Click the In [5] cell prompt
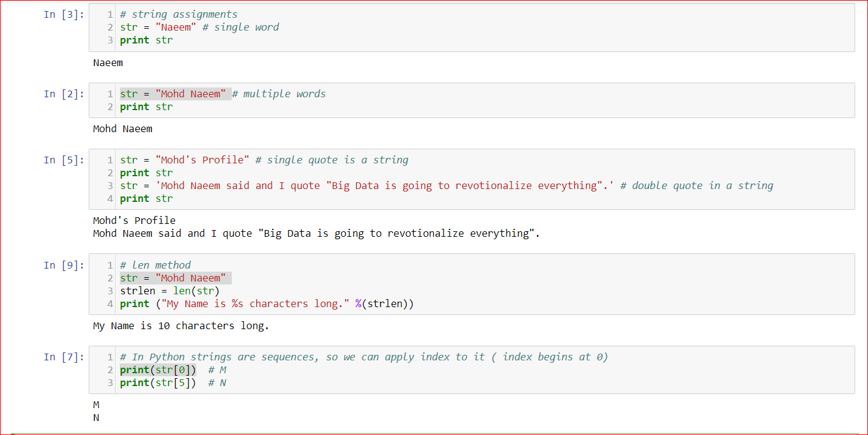The width and height of the screenshot is (868, 435). tap(64, 160)
